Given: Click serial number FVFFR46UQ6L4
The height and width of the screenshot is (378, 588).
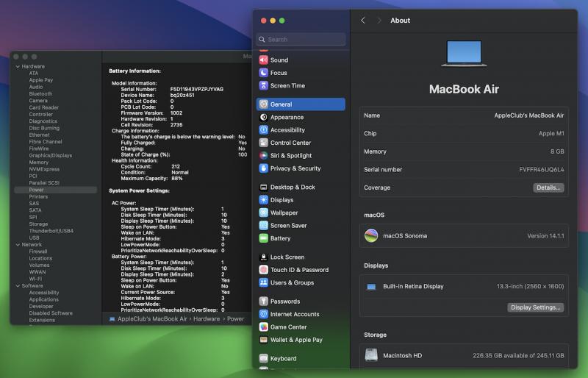Looking at the screenshot, I should (542, 170).
